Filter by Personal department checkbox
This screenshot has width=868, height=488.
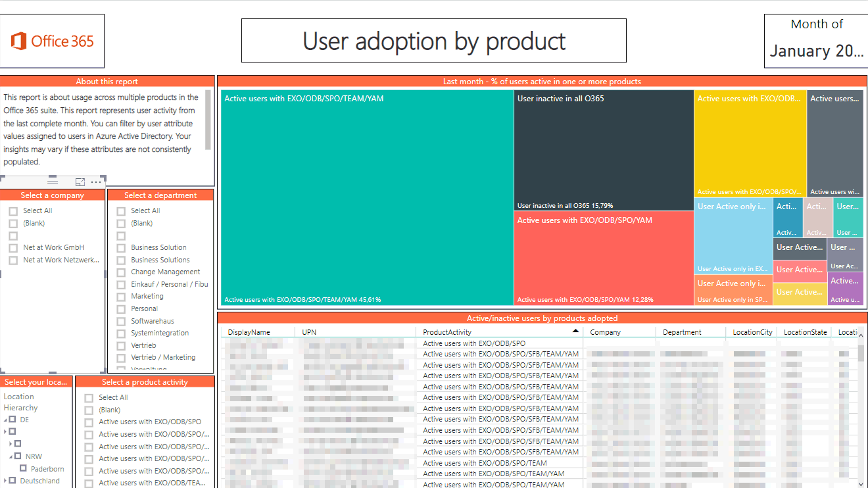click(121, 309)
